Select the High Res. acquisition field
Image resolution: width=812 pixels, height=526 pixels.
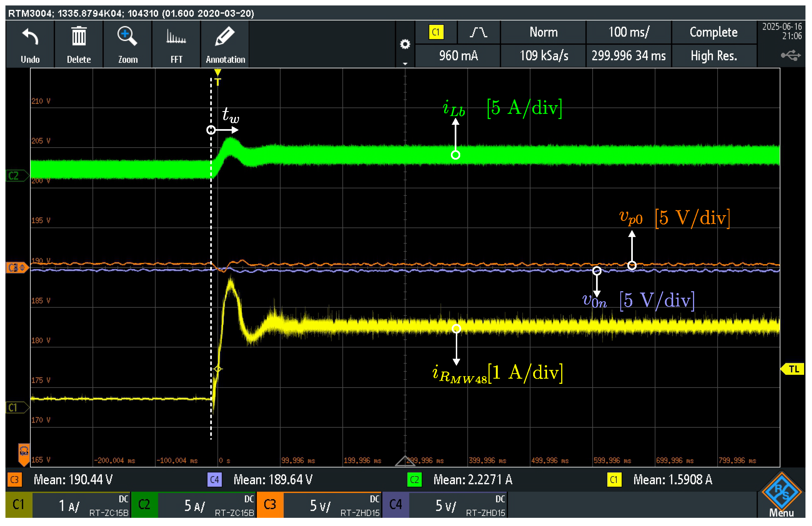(x=714, y=56)
